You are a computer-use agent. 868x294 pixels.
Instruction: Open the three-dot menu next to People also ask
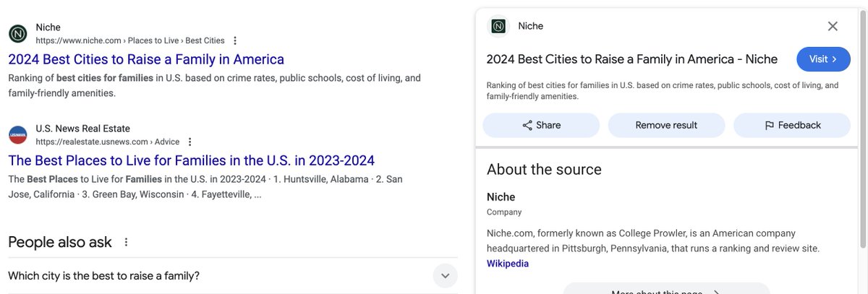[x=126, y=242]
